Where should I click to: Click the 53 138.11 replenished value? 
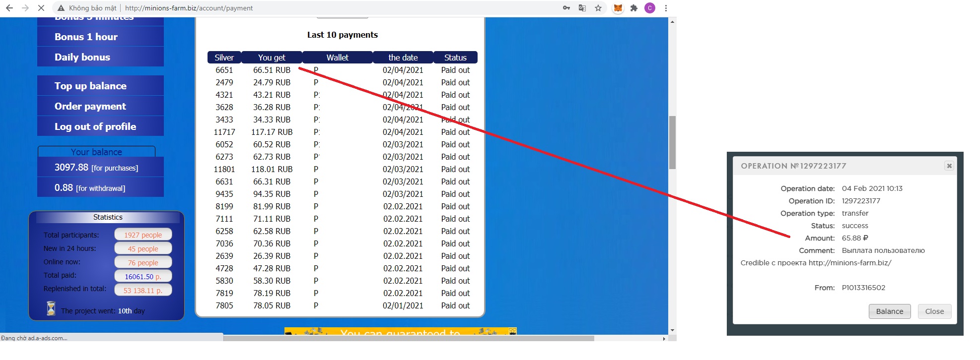pos(143,290)
